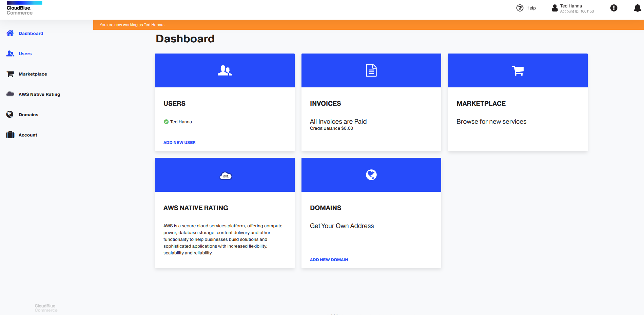Click the Marketplace cart icon in sidebar
This screenshot has width=644, height=315.
pyautogui.click(x=10, y=74)
